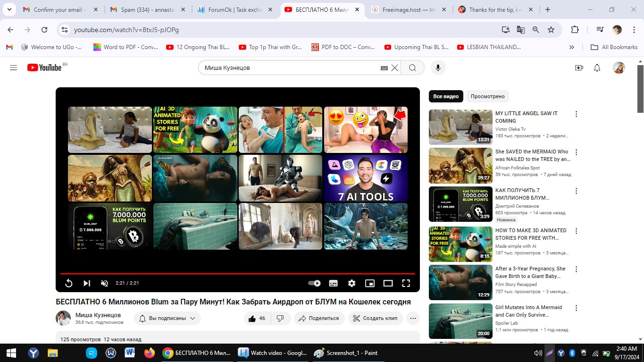Switch to the ForumOk Task exchange tab

point(235,9)
